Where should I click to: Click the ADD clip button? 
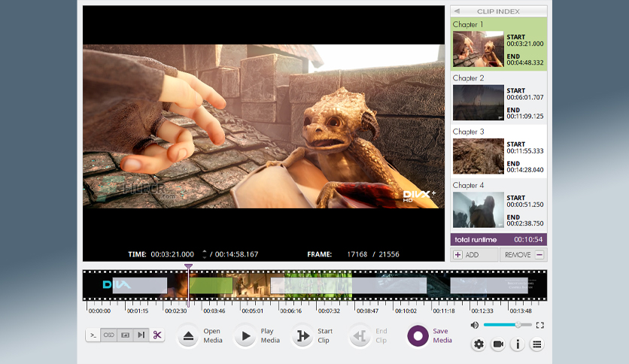click(475, 254)
